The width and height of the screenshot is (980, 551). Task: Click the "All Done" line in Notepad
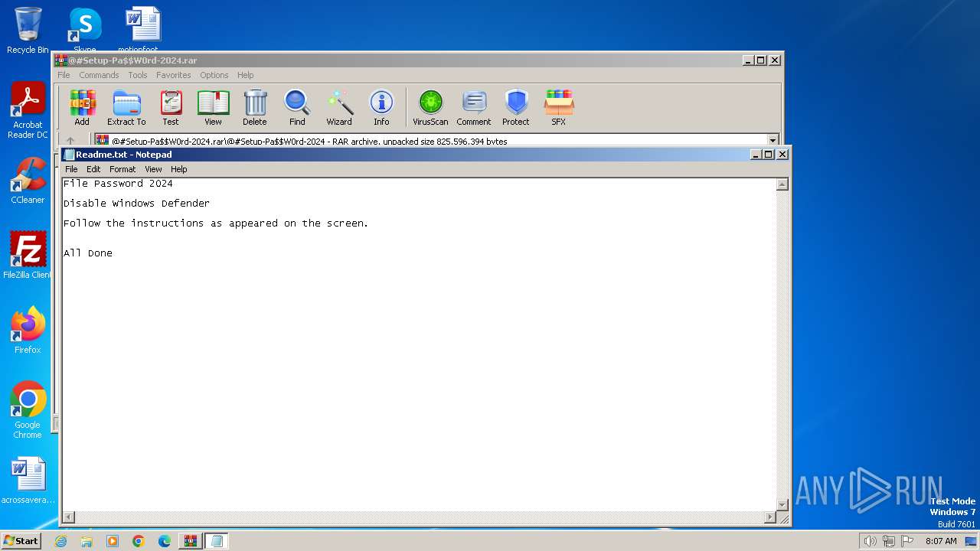pyautogui.click(x=88, y=253)
